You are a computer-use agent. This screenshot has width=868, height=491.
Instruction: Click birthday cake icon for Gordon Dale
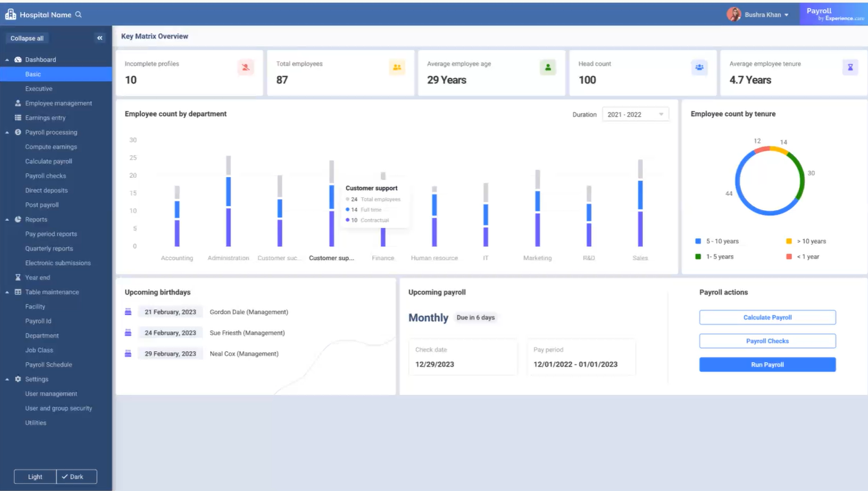(x=128, y=312)
